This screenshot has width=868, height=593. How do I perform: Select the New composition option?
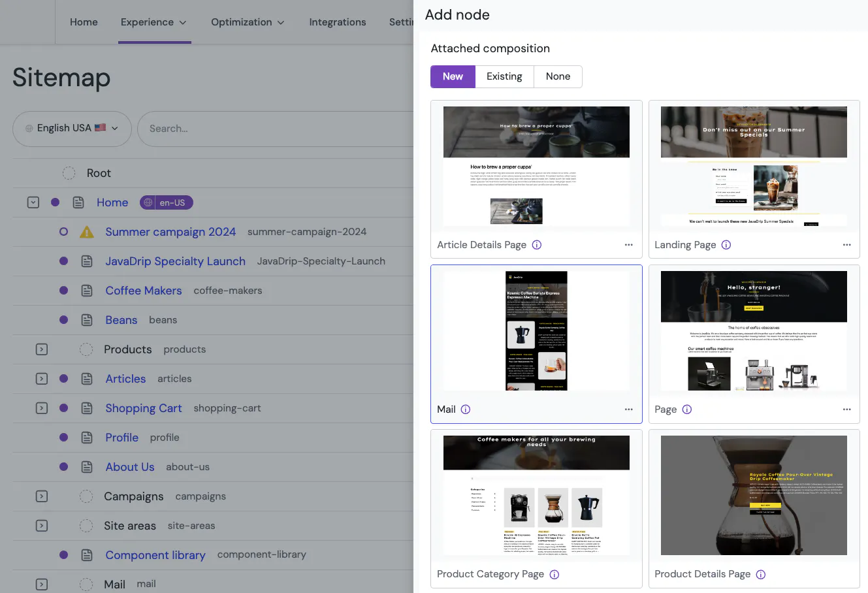tap(453, 76)
